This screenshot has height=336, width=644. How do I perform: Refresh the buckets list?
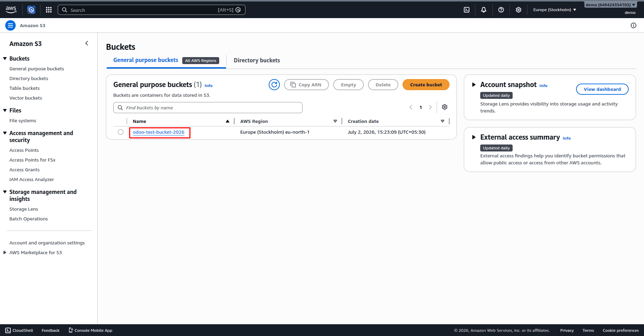pos(274,85)
